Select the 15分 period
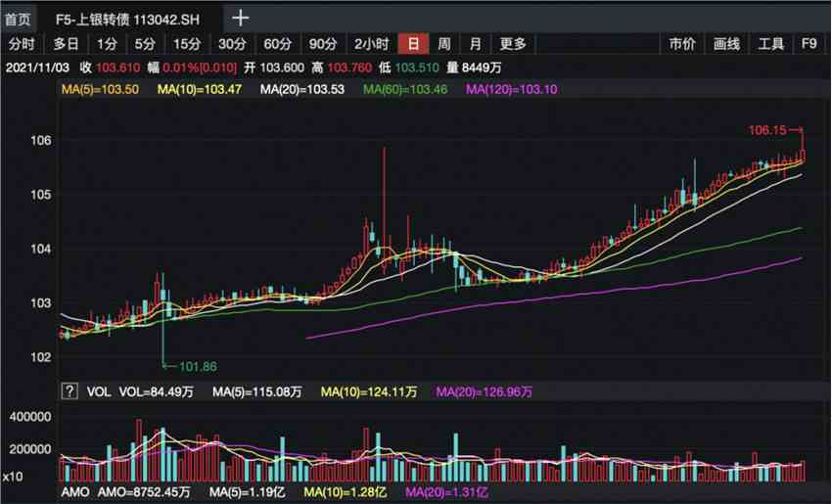832x504 pixels. (187, 44)
